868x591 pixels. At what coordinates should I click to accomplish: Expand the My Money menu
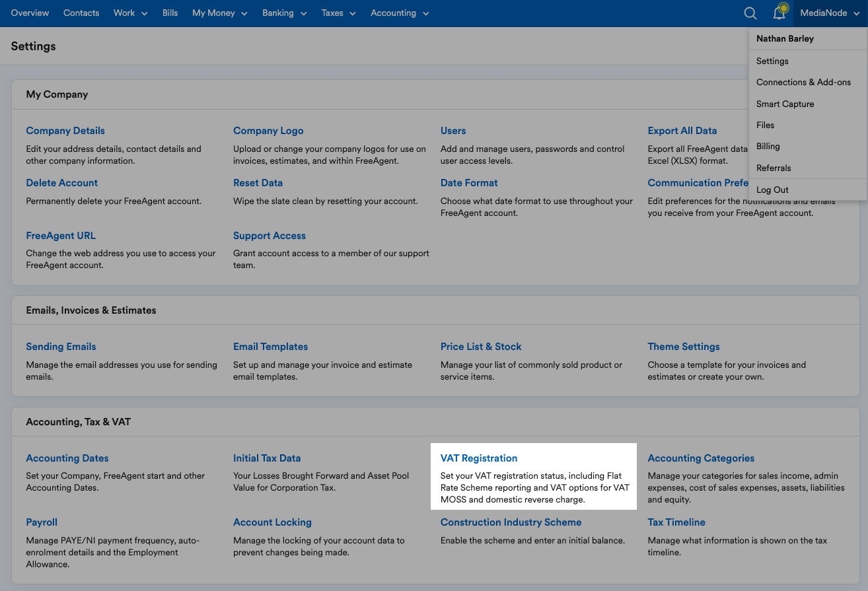click(x=219, y=13)
